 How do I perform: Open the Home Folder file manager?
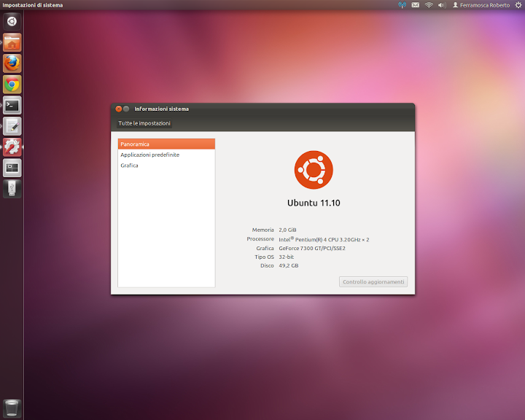(x=12, y=42)
